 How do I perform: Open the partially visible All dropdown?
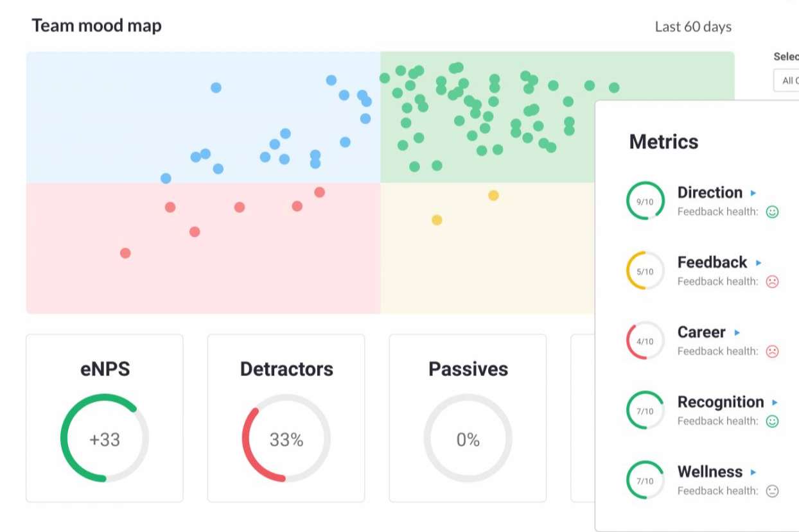coord(786,81)
